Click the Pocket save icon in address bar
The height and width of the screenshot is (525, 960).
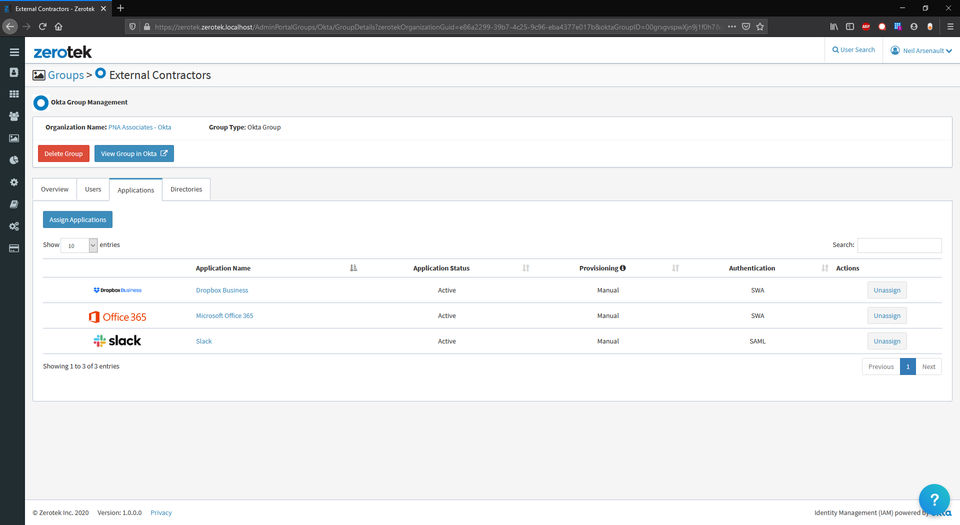(x=746, y=26)
